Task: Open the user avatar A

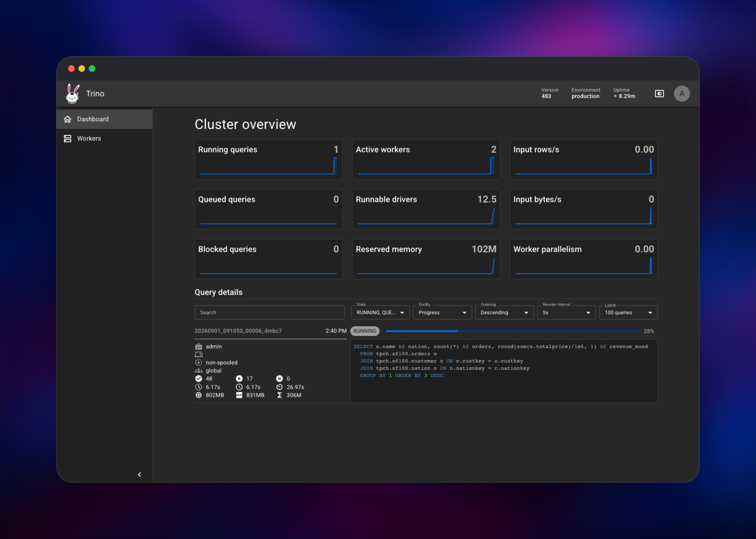Action: pyautogui.click(x=682, y=94)
